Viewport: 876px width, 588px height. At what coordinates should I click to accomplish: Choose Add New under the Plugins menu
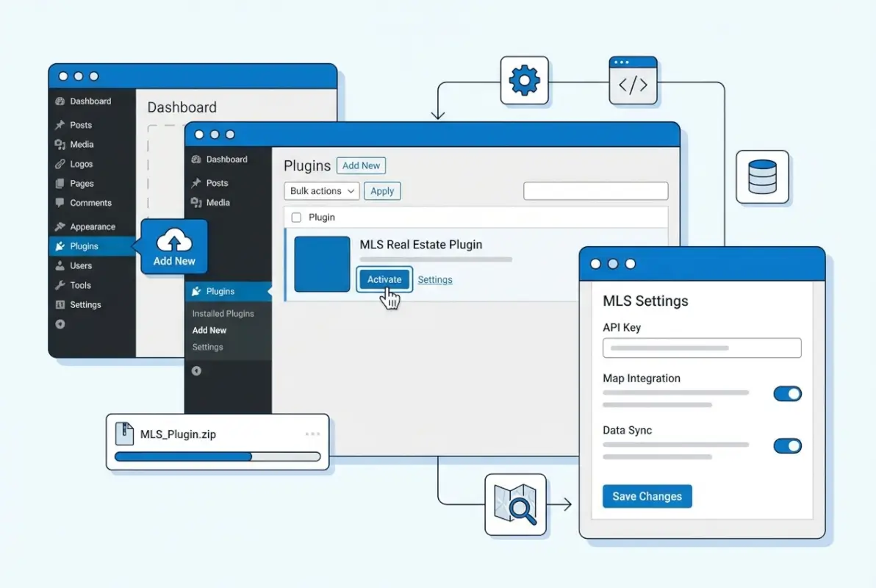[x=209, y=330]
